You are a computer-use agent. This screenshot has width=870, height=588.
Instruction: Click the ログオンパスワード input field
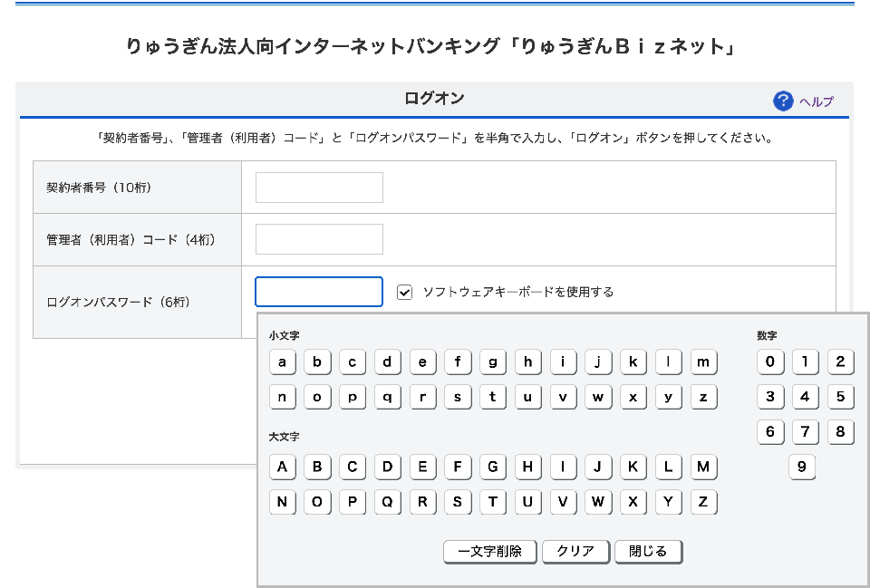319,292
